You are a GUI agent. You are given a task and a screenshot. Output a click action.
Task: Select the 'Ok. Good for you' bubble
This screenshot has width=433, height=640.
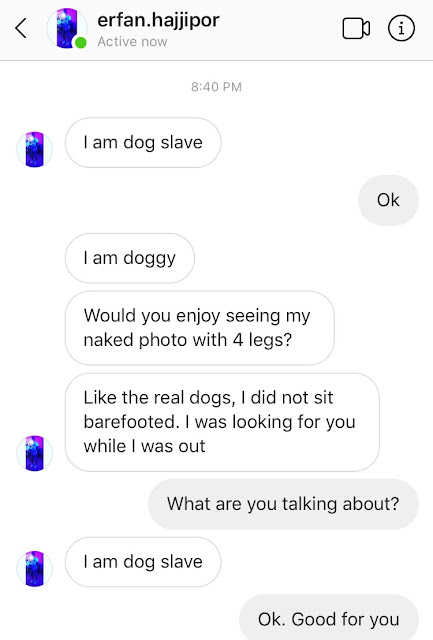pos(329,618)
